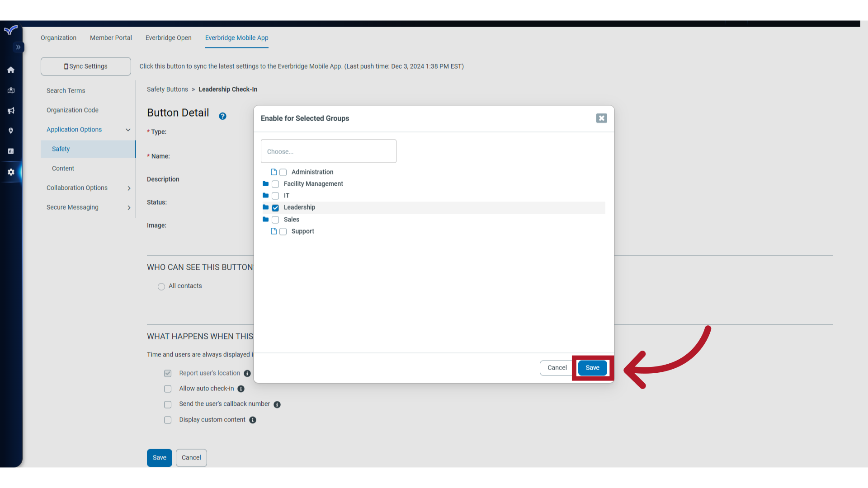868x488 pixels.
Task: Open the location pin icon in sidebar
Action: [x=11, y=131]
